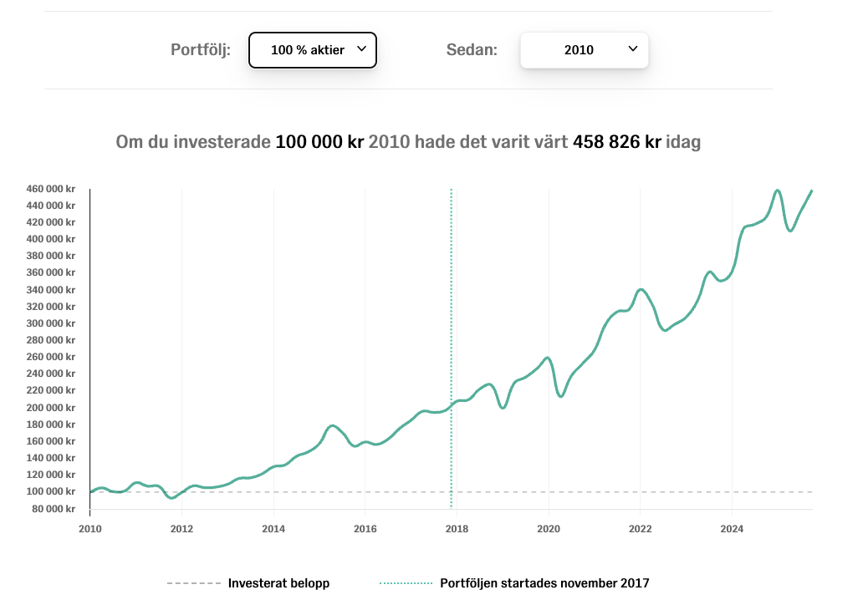868x605 pixels.
Task: Click the 2012 label on the x-axis
Action: 181,528
